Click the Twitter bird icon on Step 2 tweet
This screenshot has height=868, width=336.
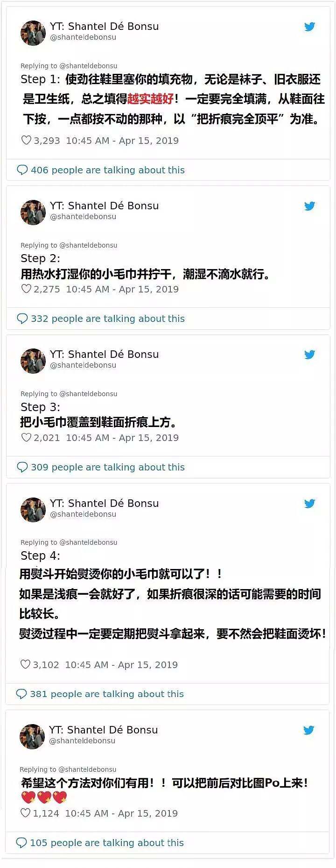310,206
